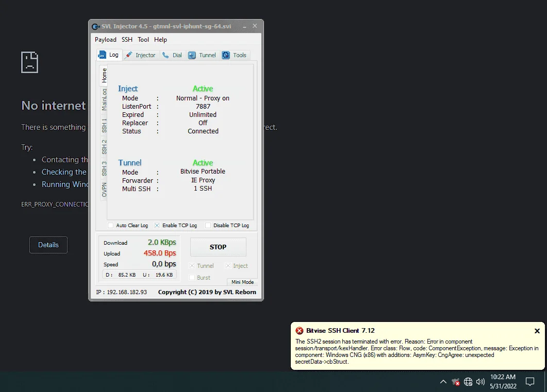Click the Inject section heading
Screen dimensions: 547x392
128,89
